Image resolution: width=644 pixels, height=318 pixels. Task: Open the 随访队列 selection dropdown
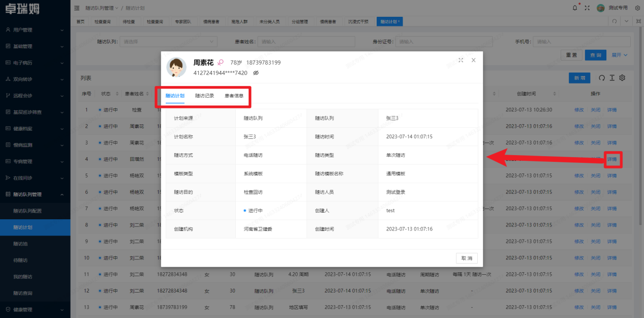(x=168, y=41)
